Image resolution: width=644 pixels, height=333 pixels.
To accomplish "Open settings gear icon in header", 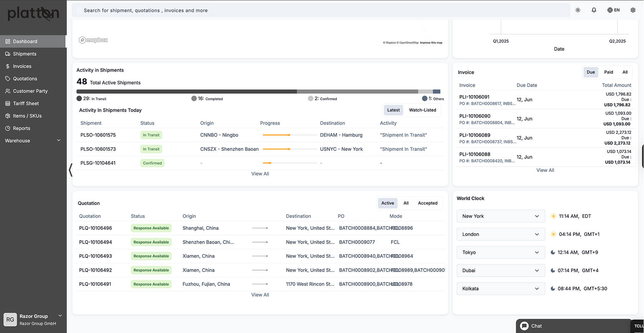I will tap(633, 10).
